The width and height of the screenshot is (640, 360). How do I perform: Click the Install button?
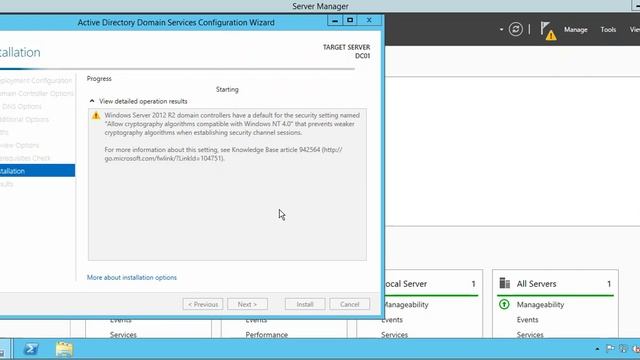click(x=305, y=304)
